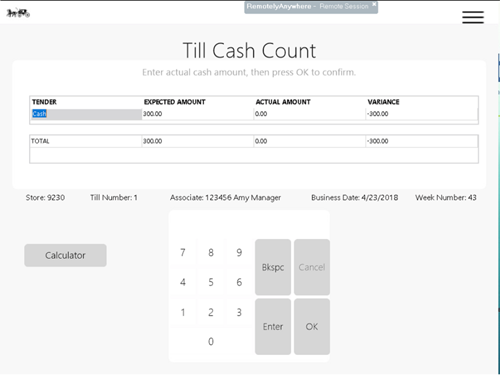Click Week Number: 43 text
Image resolution: width=500 pixels, height=377 pixels.
click(446, 198)
